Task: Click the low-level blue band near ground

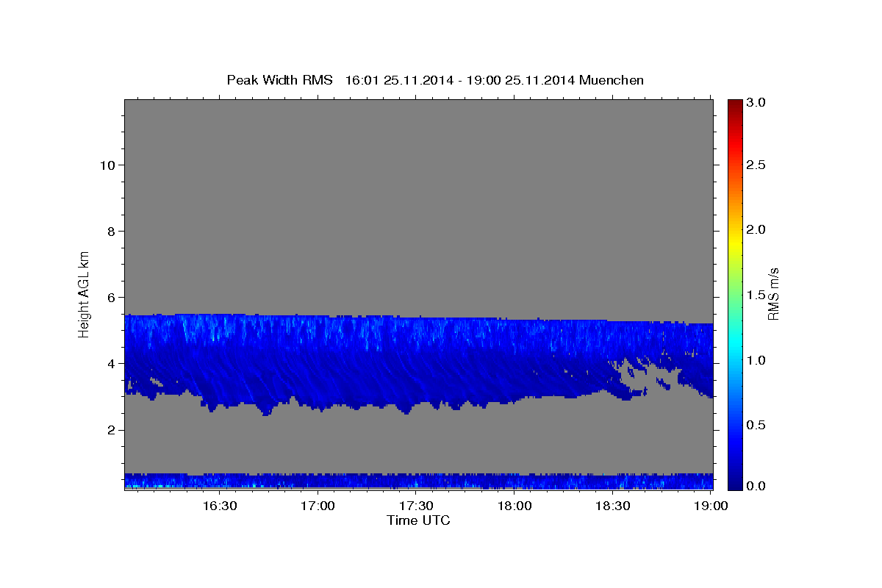Action: 419,481
